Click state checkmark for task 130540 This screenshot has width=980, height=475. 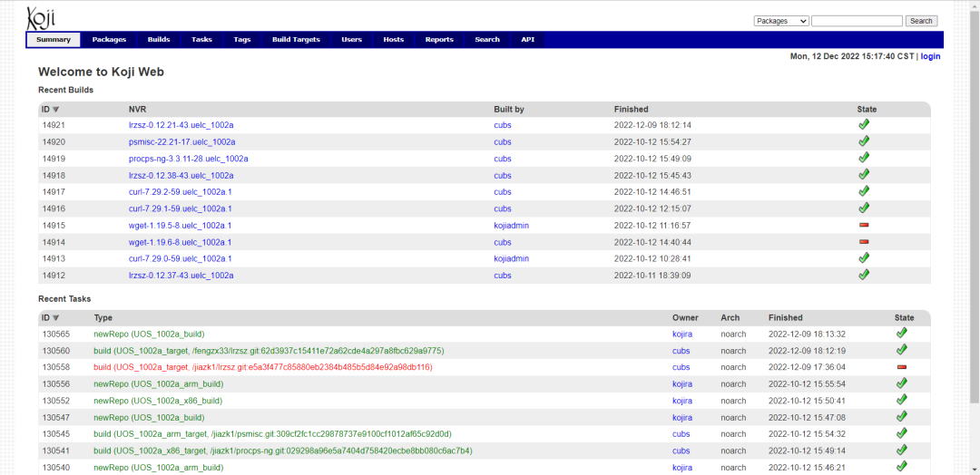(x=901, y=467)
